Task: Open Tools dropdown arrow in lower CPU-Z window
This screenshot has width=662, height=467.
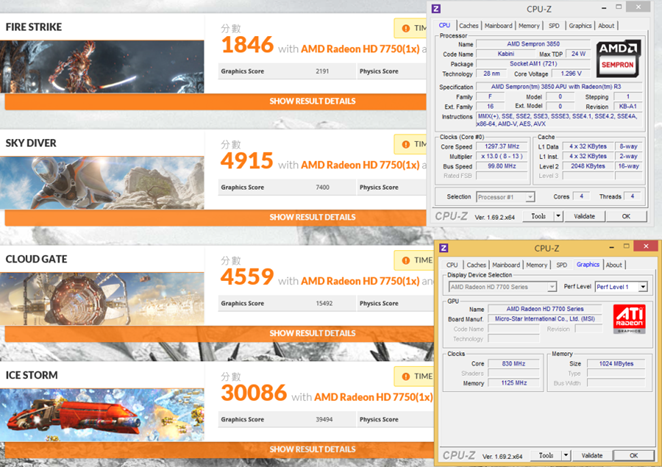Action: pos(565,456)
